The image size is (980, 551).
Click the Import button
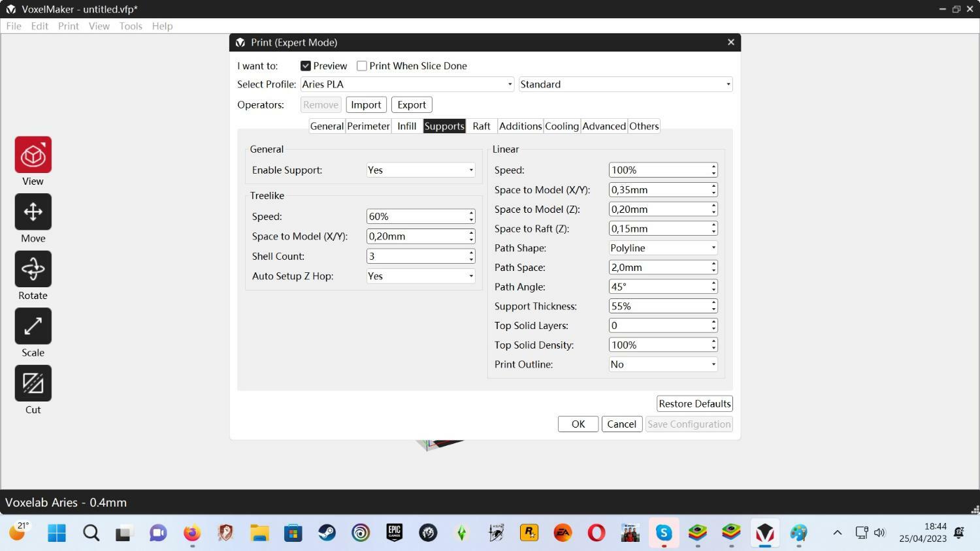pos(366,104)
